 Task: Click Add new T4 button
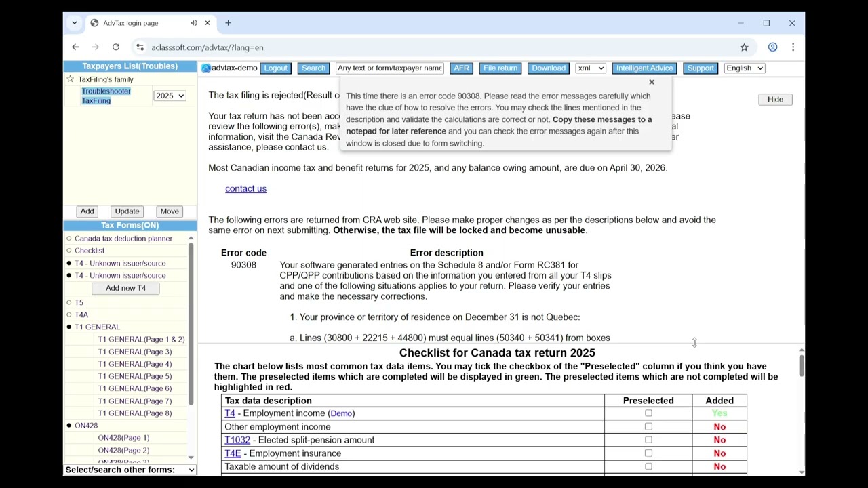(125, 288)
